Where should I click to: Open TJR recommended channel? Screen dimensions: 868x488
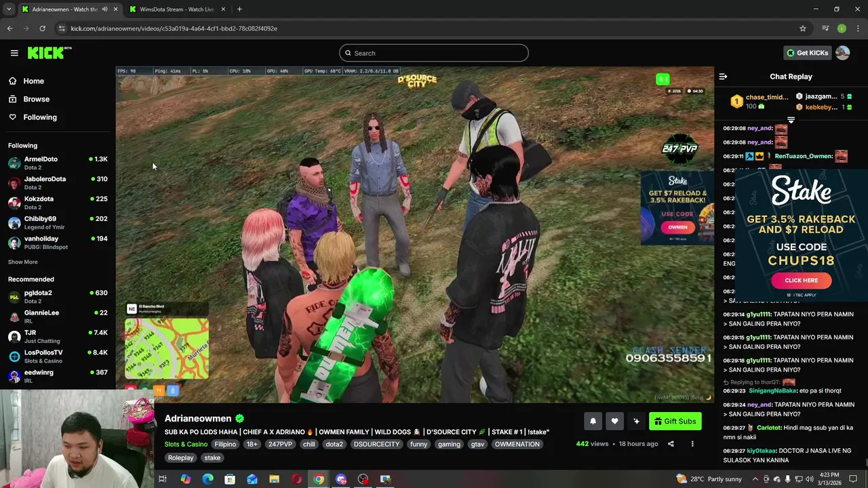tap(58, 336)
